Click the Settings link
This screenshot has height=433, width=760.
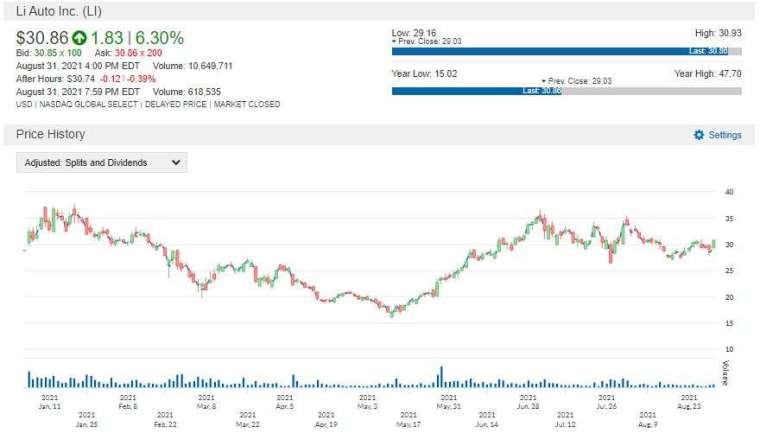coord(725,135)
